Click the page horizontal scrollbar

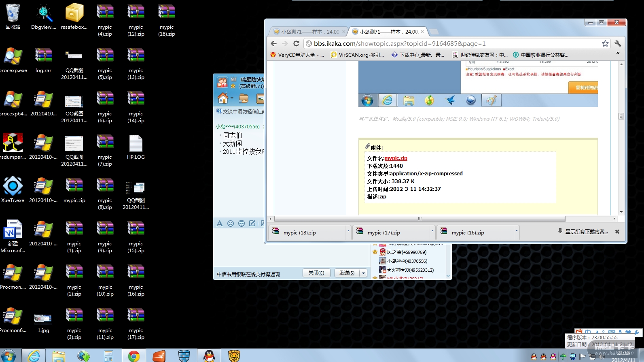point(419,219)
